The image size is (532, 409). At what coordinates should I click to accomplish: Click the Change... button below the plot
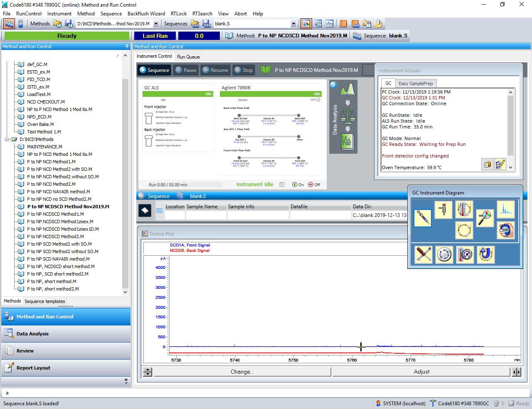tap(242, 372)
